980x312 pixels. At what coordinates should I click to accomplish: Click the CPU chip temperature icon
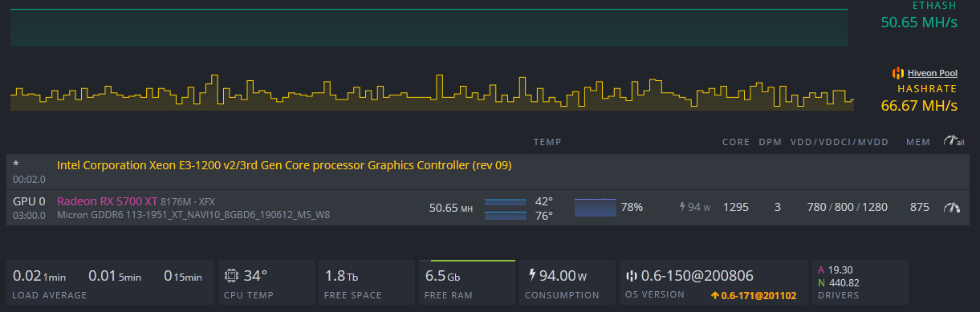[232, 275]
